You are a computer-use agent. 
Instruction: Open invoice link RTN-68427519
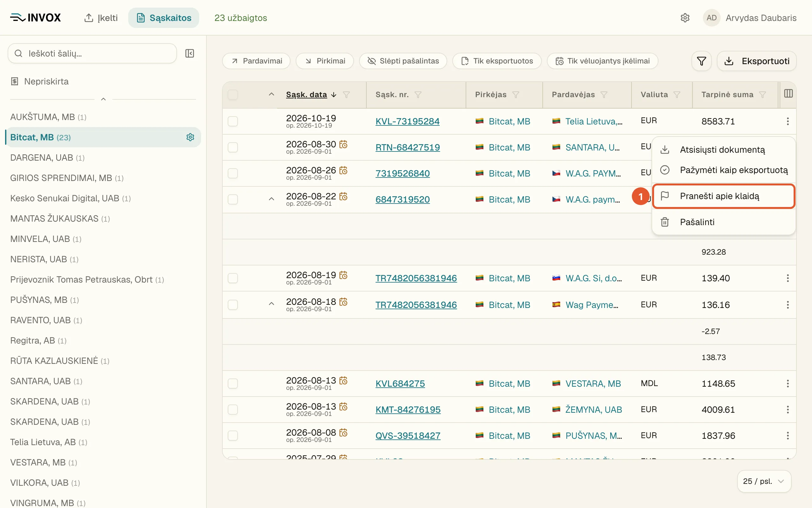tap(408, 148)
